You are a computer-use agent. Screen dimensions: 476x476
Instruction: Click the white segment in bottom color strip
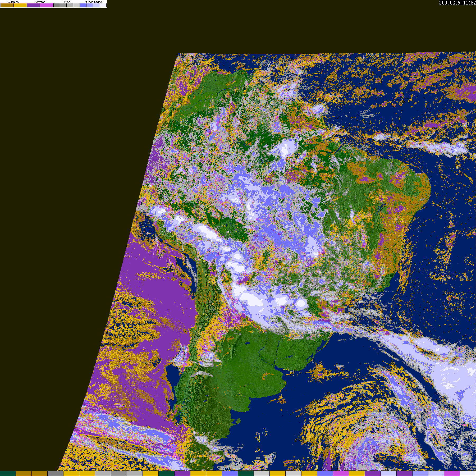468,473
